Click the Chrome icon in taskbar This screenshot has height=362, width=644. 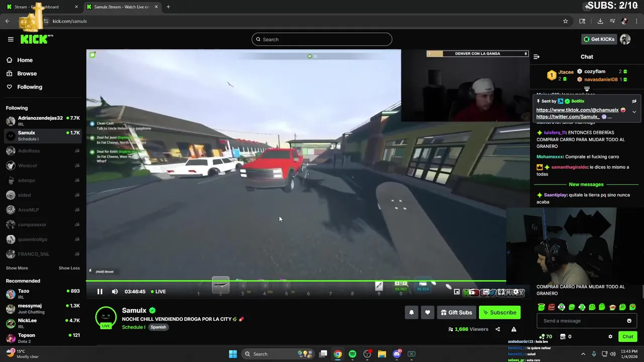click(338, 354)
